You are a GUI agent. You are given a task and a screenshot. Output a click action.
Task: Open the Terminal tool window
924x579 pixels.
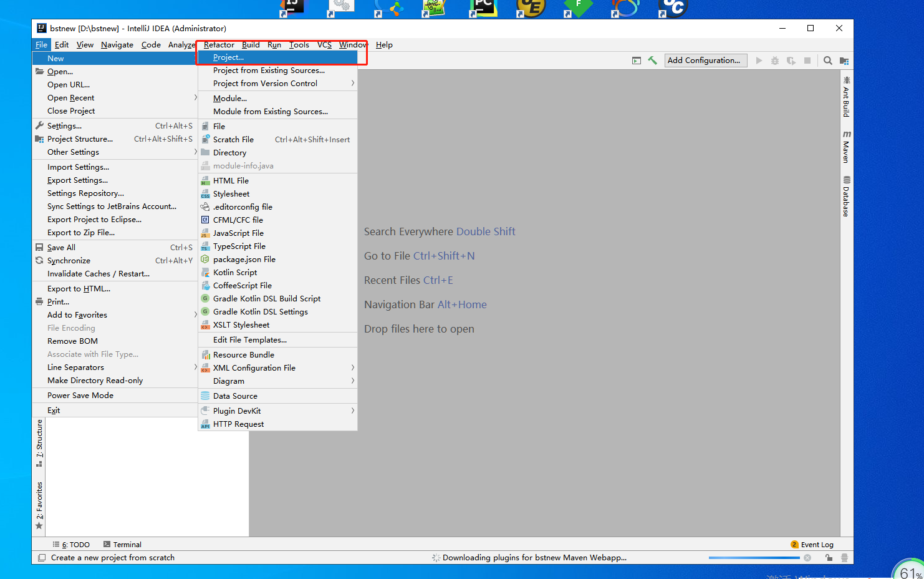(122, 545)
